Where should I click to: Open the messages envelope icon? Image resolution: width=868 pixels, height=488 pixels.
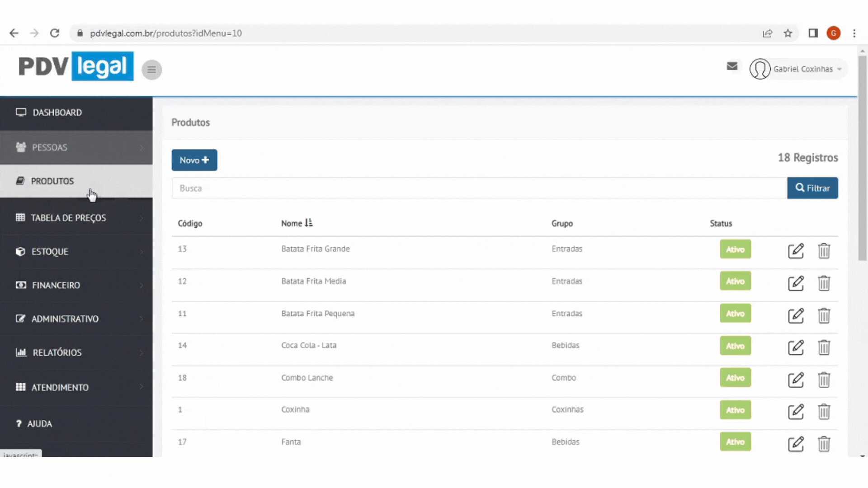point(732,66)
